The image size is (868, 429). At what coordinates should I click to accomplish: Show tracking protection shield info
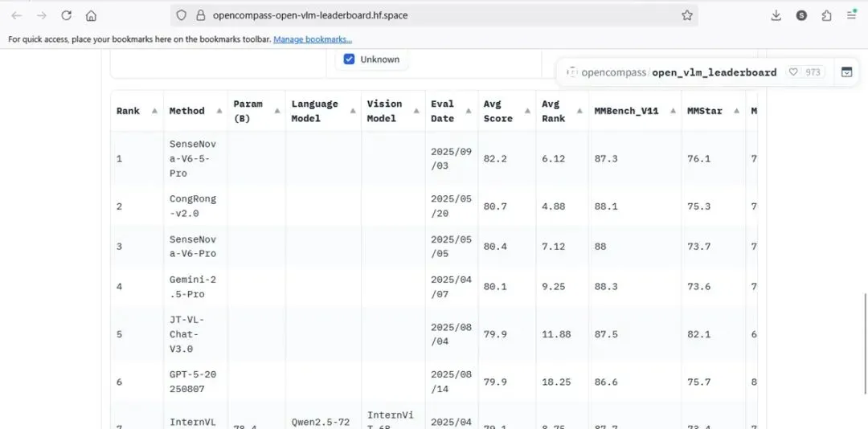click(x=182, y=15)
